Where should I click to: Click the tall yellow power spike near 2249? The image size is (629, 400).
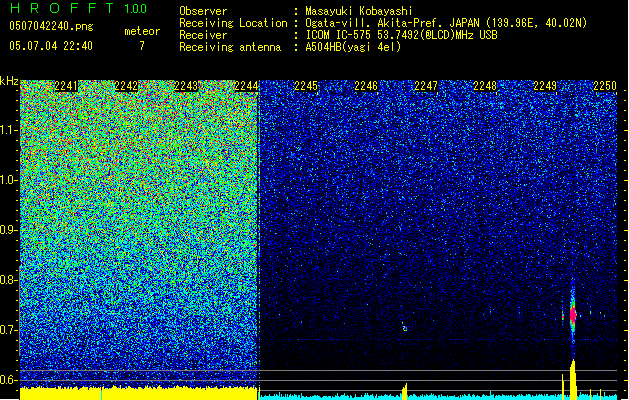[x=573, y=380]
